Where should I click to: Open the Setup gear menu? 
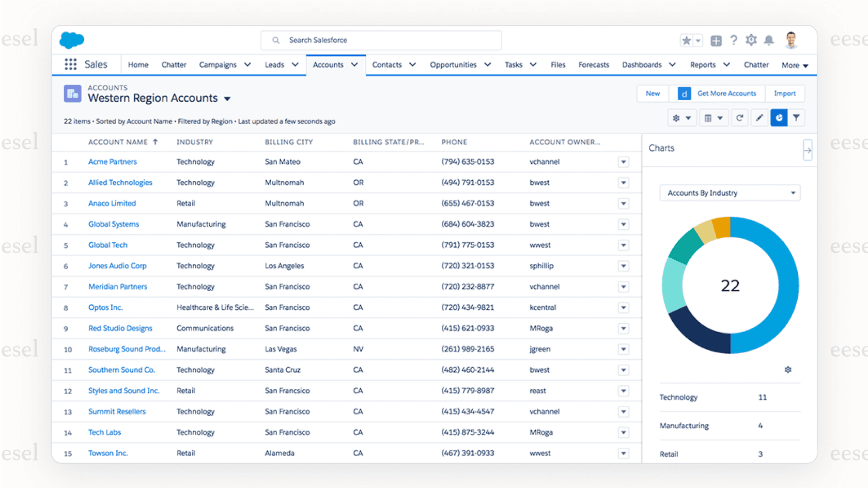point(751,40)
